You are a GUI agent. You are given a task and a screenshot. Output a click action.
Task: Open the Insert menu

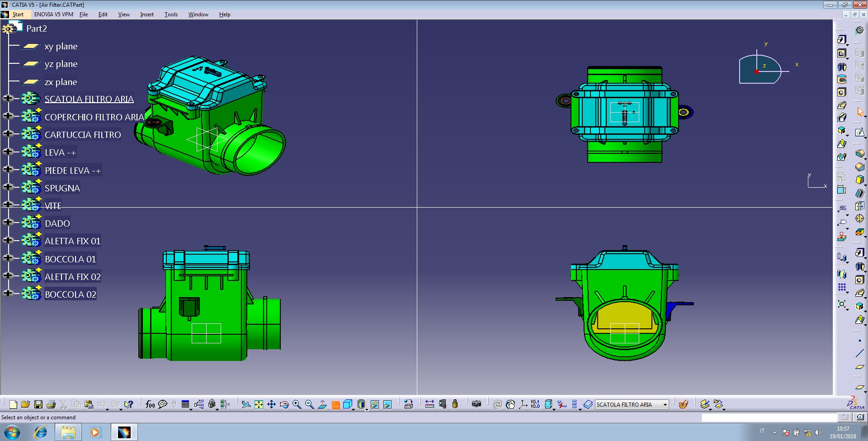pyautogui.click(x=147, y=14)
